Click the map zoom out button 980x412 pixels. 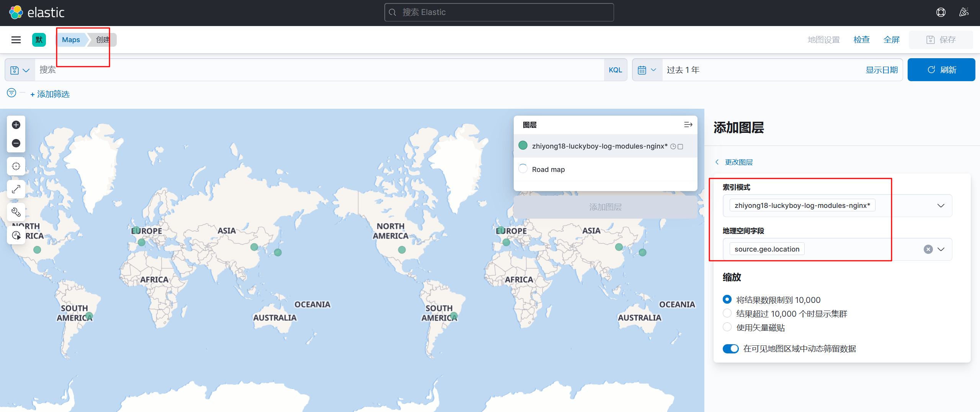[16, 143]
